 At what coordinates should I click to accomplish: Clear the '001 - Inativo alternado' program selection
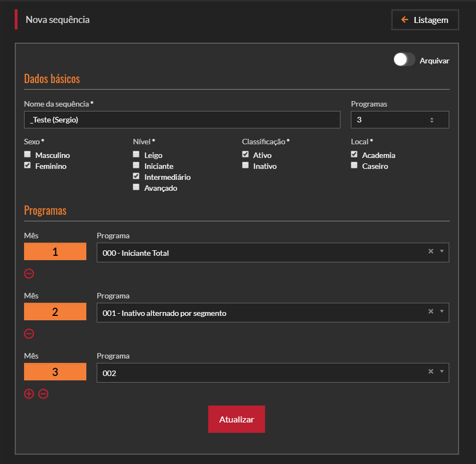coord(431,312)
